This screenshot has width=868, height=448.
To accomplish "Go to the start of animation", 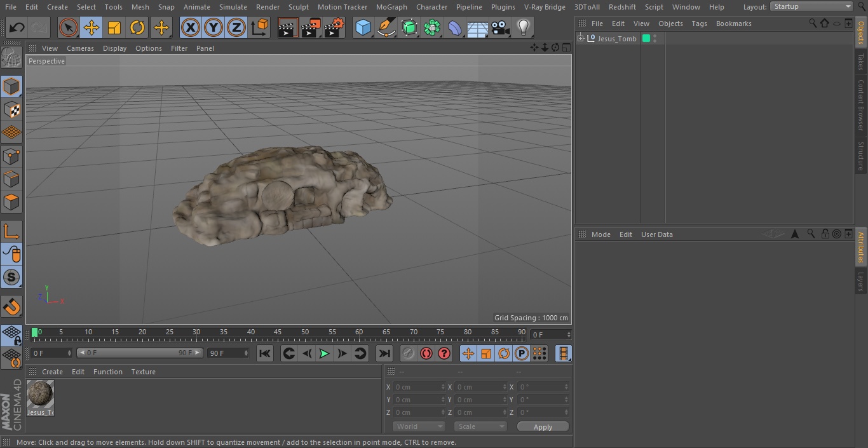I will pos(265,353).
